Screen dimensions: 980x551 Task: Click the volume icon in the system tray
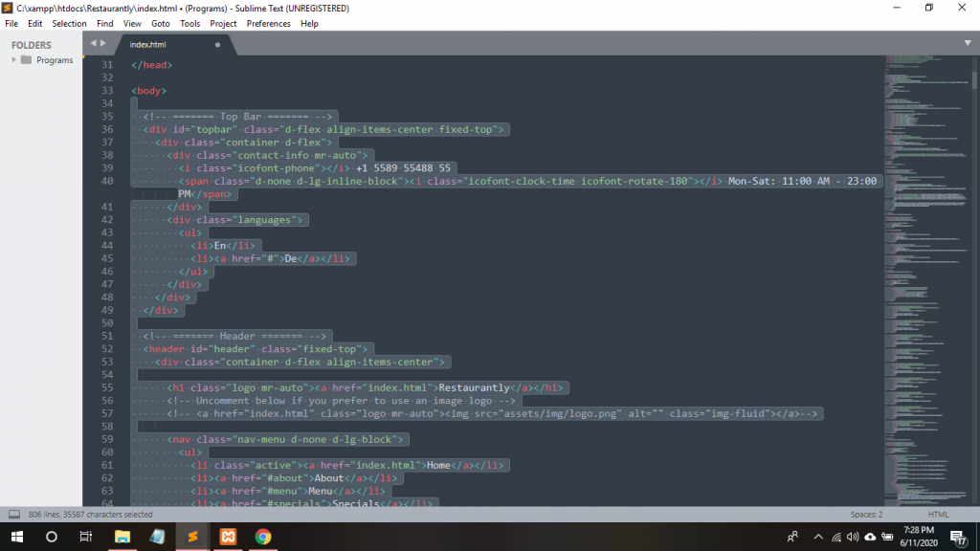tap(852, 537)
